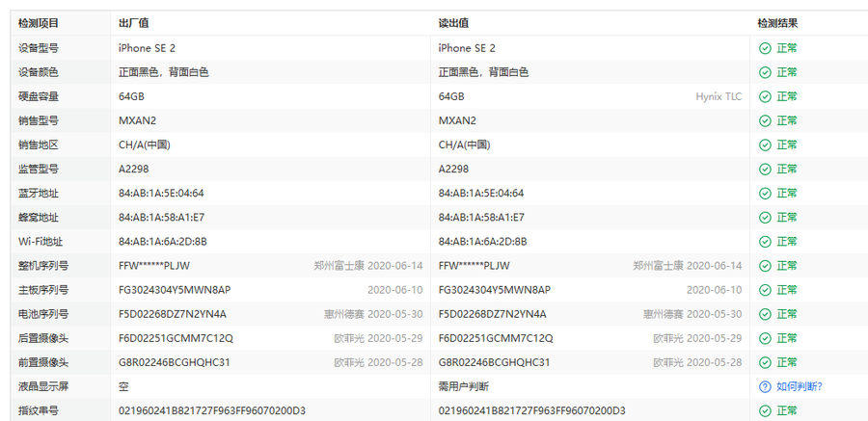Click factory rear camera serial F6D02251GCMM7C12Q
Image resolution: width=868 pixels, height=421 pixels.
click(x=176, y=338)
